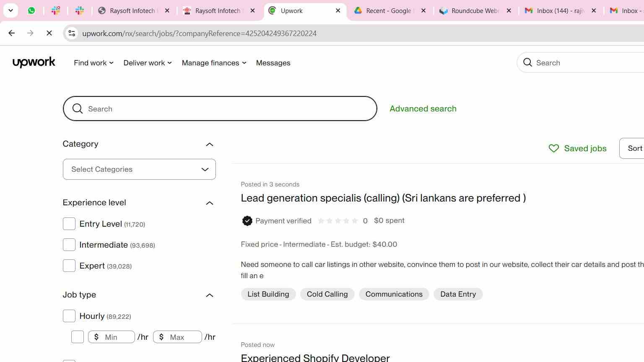View site information icon in address bar
The height and width of the screenshot is (362, 644).
[x=72, y=33]
